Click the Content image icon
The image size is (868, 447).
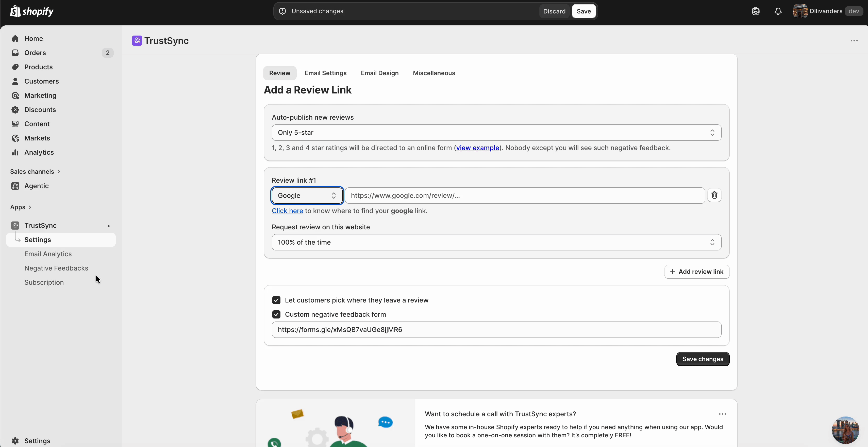tap(15, 124)
